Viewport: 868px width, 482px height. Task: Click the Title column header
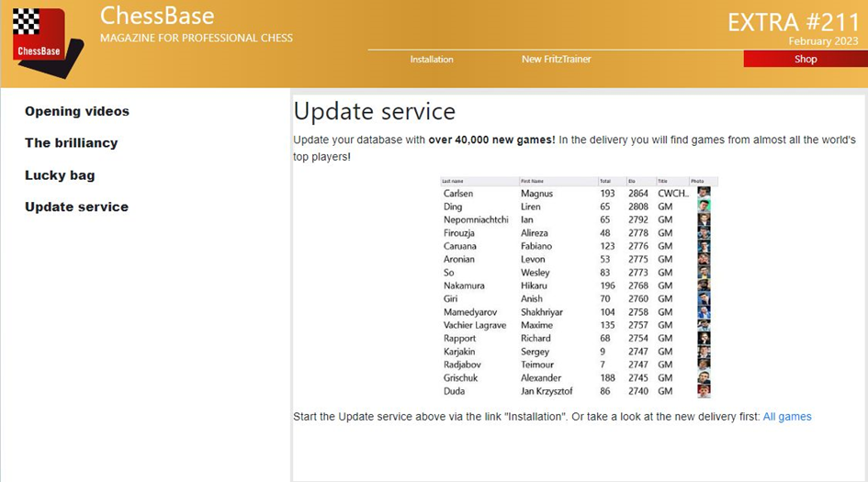pos(672,181)
